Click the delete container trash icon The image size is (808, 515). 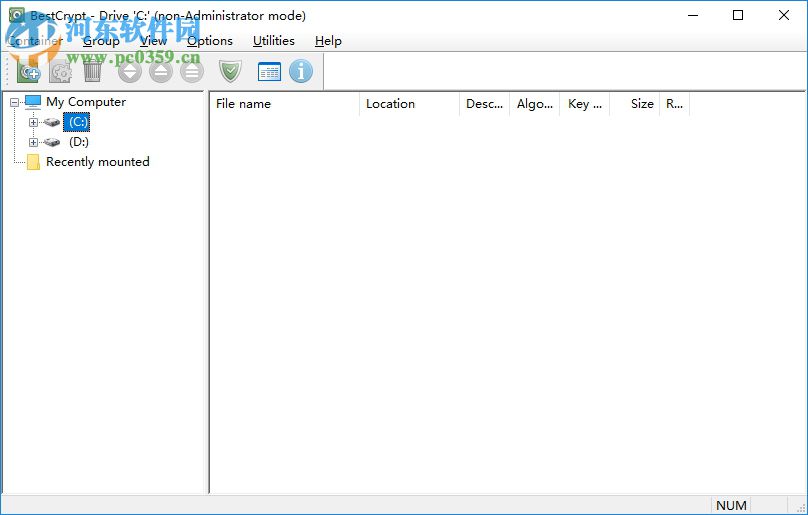(92, 71)
